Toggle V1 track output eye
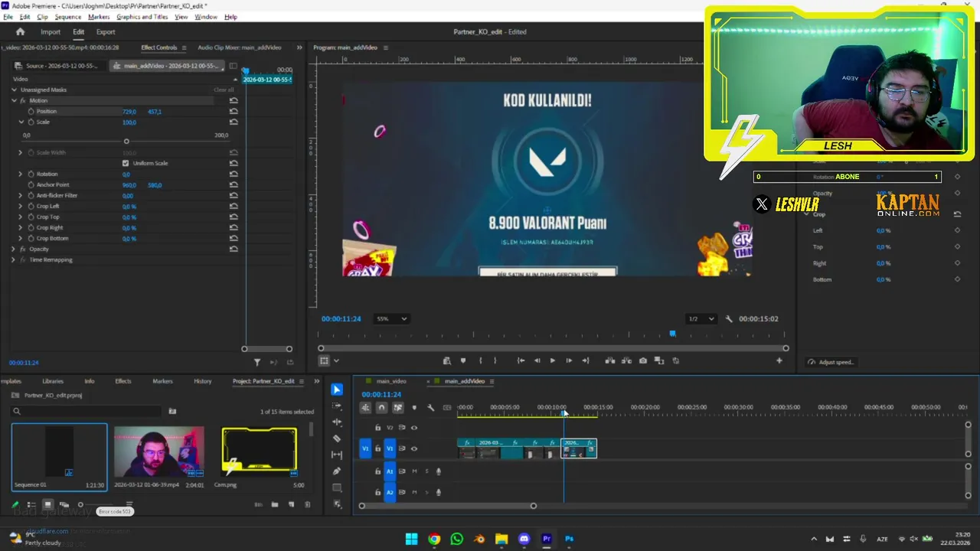 pos(414,448)
